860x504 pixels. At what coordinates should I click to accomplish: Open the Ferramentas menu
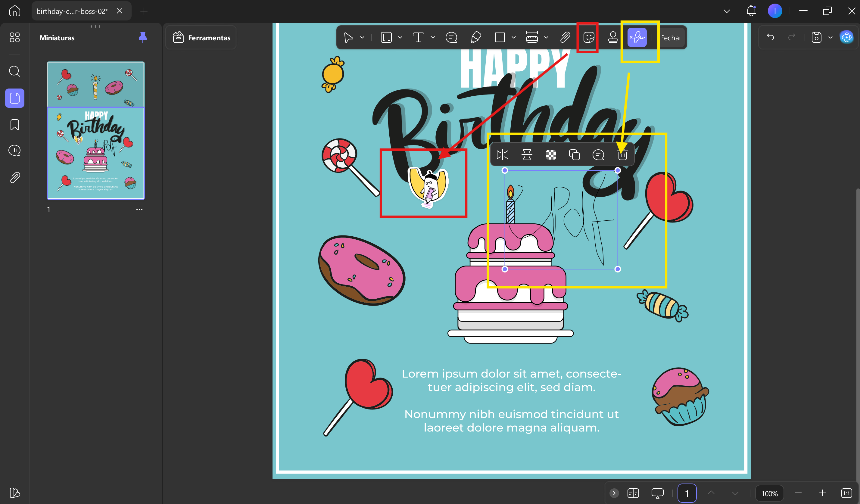tap(201, 38)
